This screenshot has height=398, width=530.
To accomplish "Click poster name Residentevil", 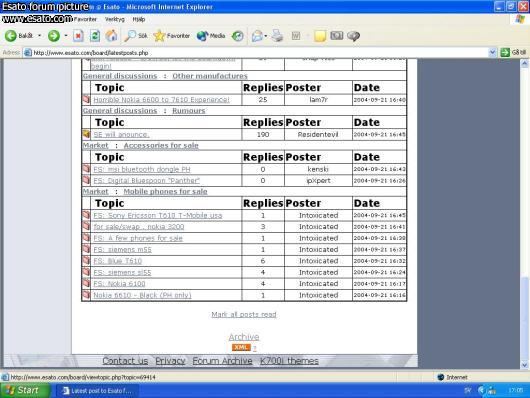I will tap(318, 134).
